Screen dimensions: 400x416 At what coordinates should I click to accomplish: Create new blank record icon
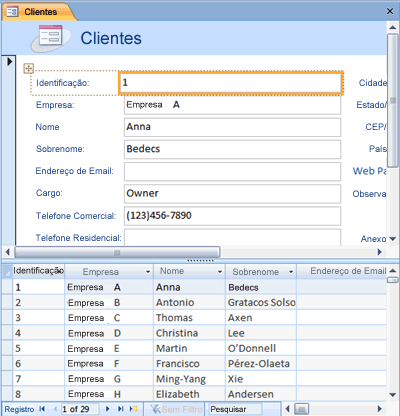tap(134, 409)
